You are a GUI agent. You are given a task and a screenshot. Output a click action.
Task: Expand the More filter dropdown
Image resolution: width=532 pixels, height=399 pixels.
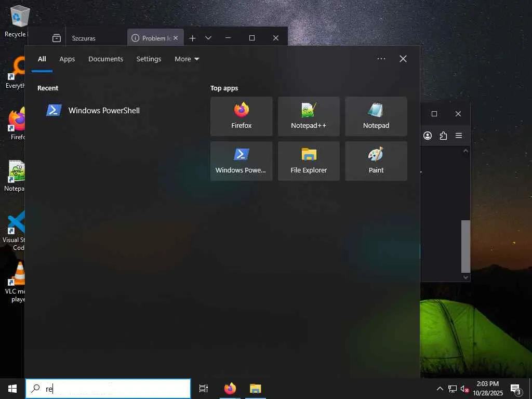[187, 59]
